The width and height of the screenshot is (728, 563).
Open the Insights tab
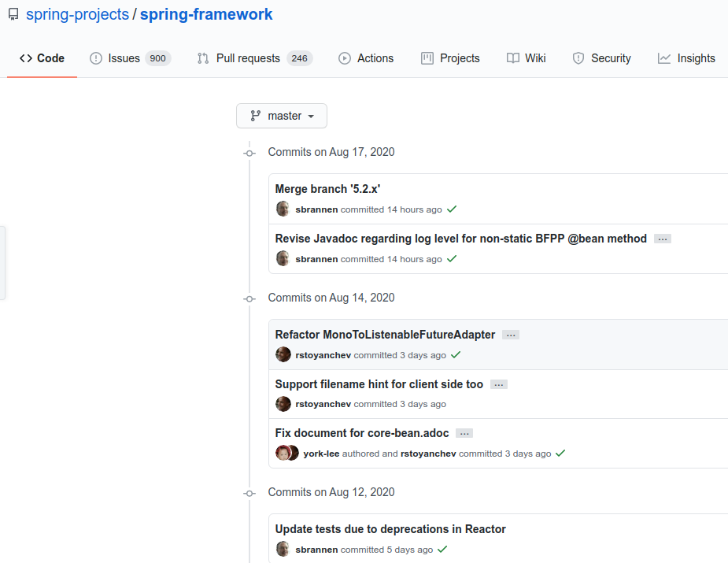[x=686, y=58]
